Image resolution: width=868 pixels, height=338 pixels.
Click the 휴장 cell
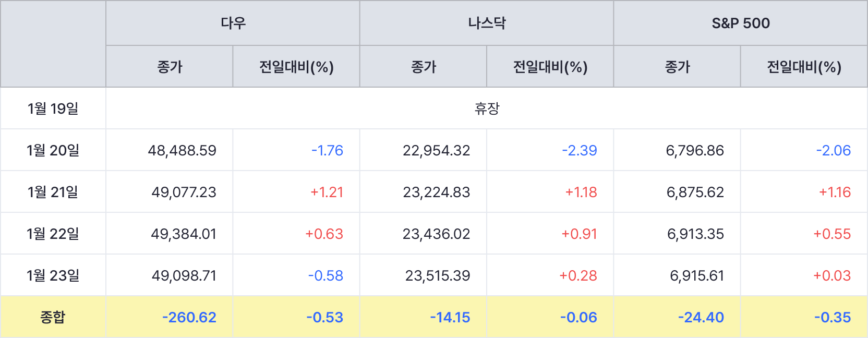point(487,108)
